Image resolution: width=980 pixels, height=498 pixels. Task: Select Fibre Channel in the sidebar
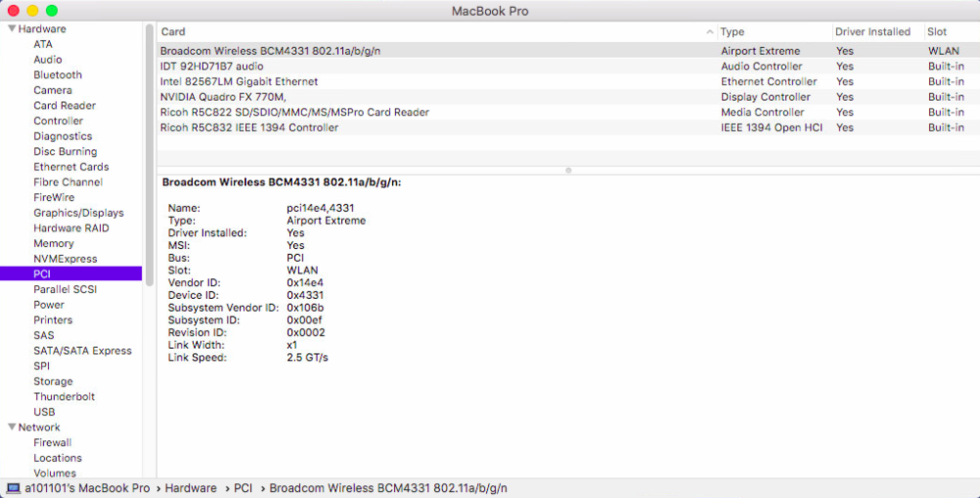click(69, 181)
